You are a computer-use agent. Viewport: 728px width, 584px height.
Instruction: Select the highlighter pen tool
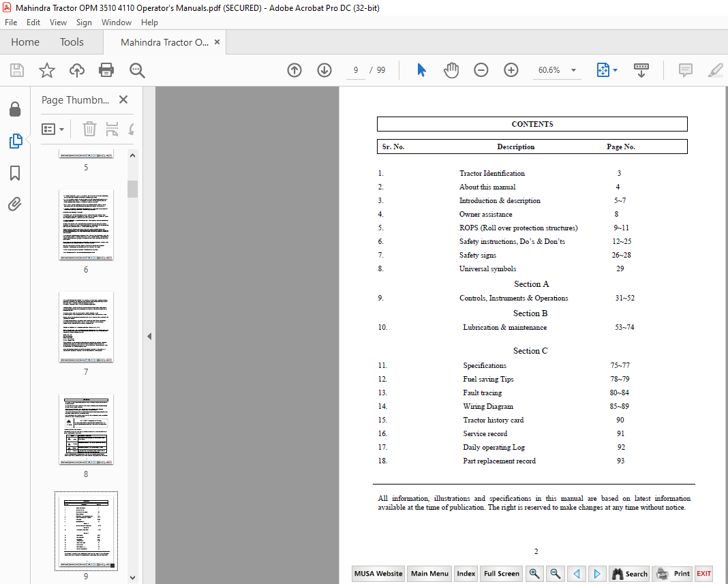tap(716, 70)
